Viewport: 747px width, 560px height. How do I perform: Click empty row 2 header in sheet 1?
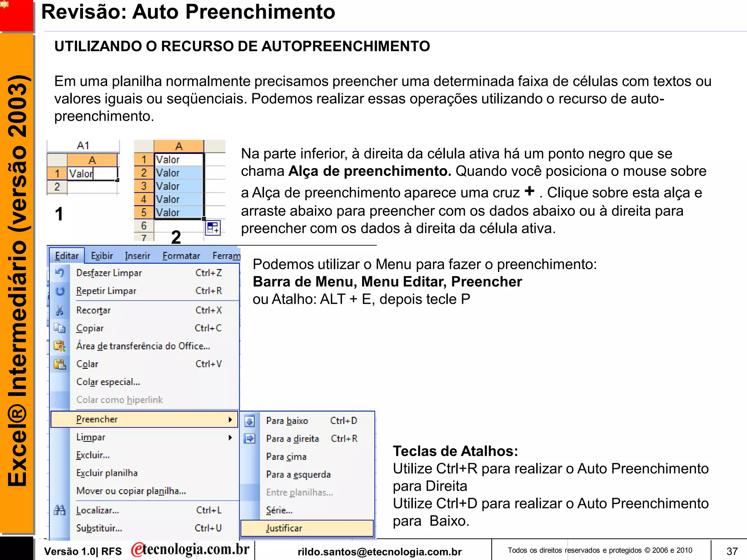(x=57, y=187)
